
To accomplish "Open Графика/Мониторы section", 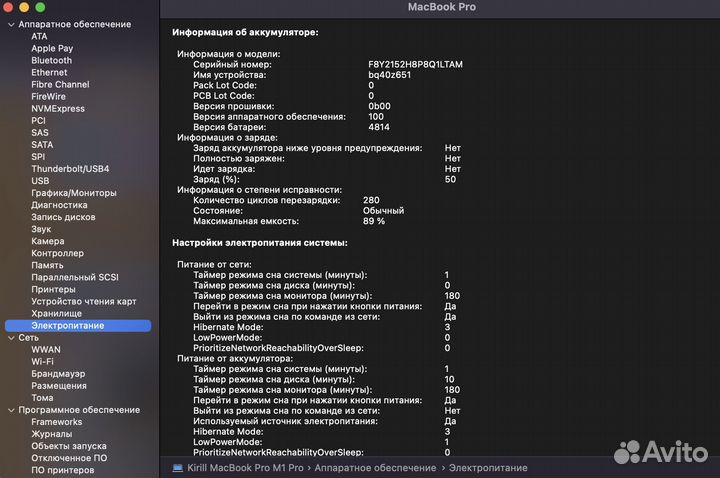I will click(x=74, y=193).
